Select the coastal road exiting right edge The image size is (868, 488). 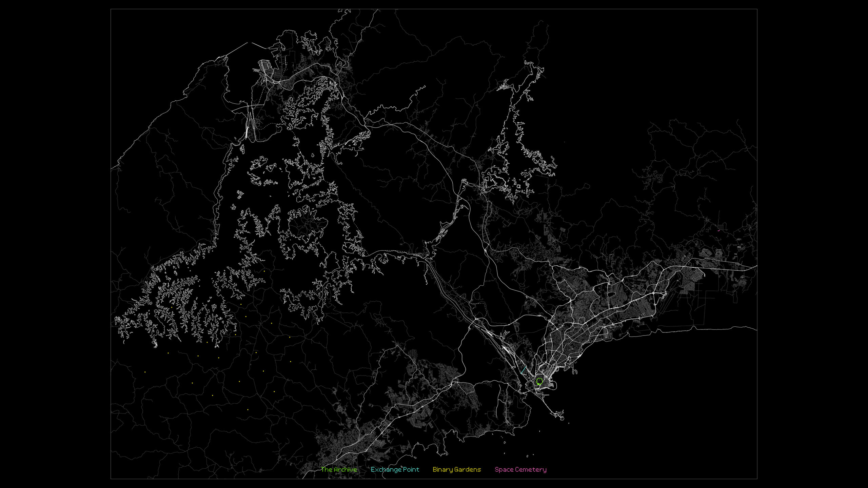751,328
